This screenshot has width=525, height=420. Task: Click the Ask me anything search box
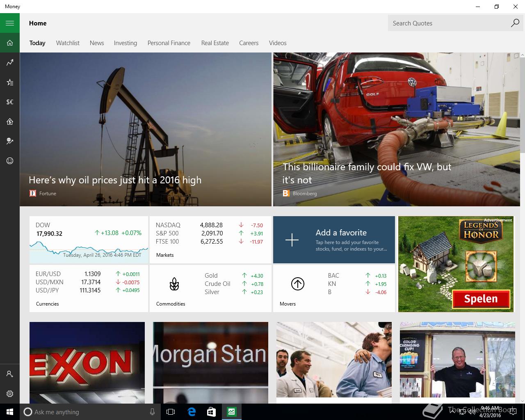(x=89, y=412)
